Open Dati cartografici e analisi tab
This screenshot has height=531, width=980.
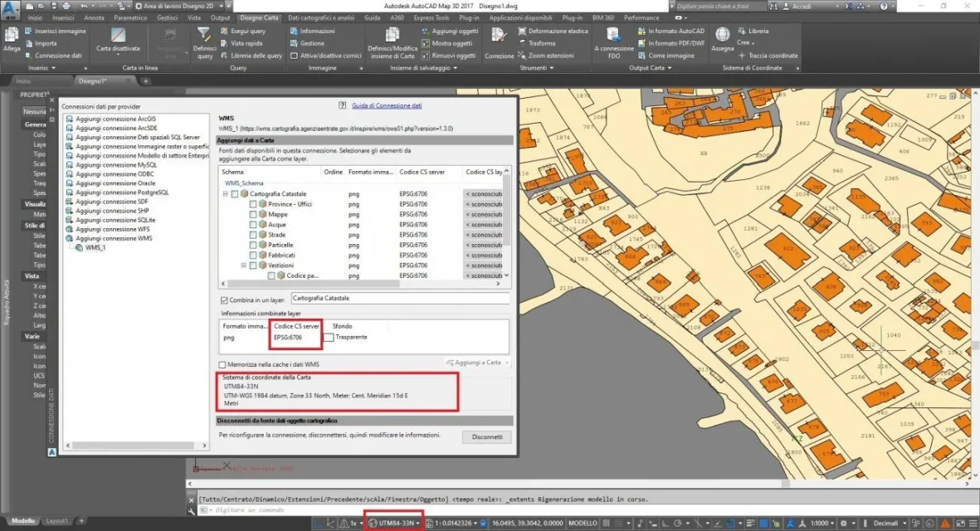coord(320,18)
